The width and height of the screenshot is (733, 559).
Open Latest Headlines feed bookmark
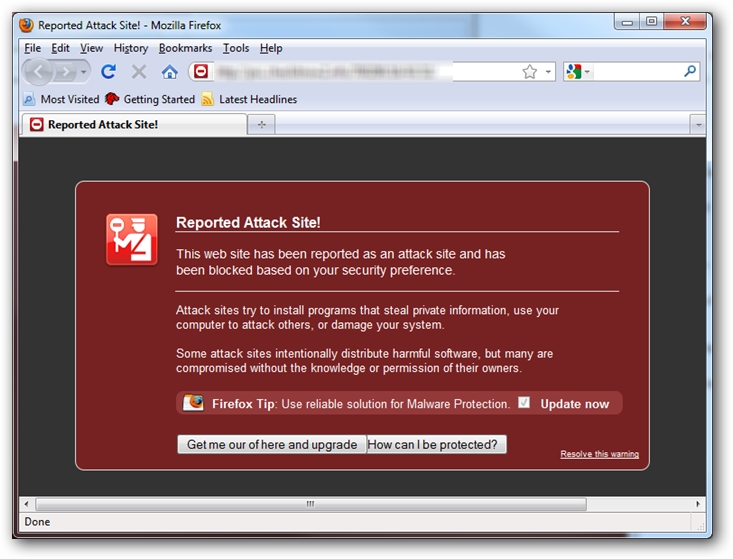(x=249, y=99)
